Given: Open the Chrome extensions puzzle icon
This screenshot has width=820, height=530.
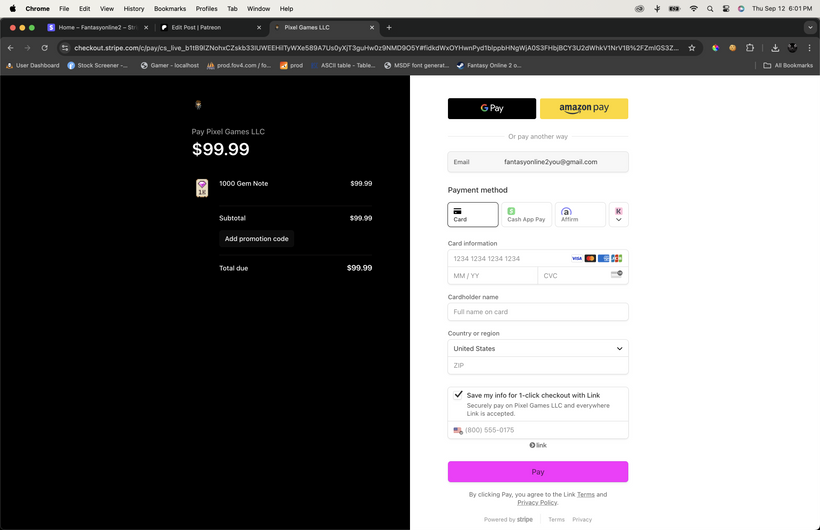Looking at the screenshot, I should click(x=750, y=48).
